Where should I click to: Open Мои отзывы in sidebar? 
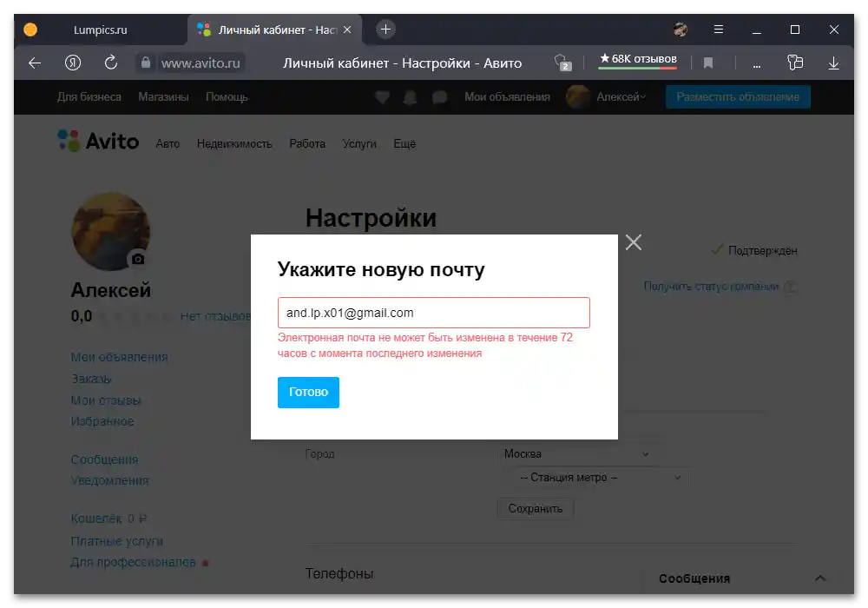(106, 400)
